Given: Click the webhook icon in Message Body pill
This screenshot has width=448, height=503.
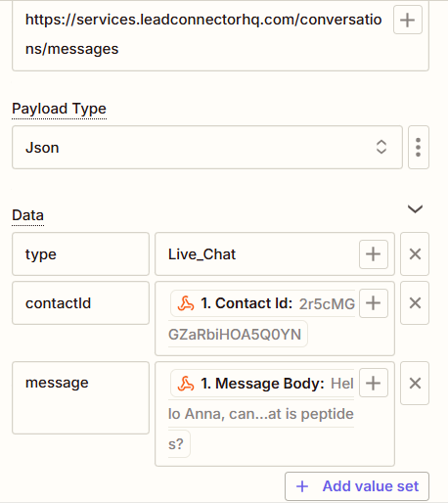Looking at the screenshot, I should click(x=186, y=384).
